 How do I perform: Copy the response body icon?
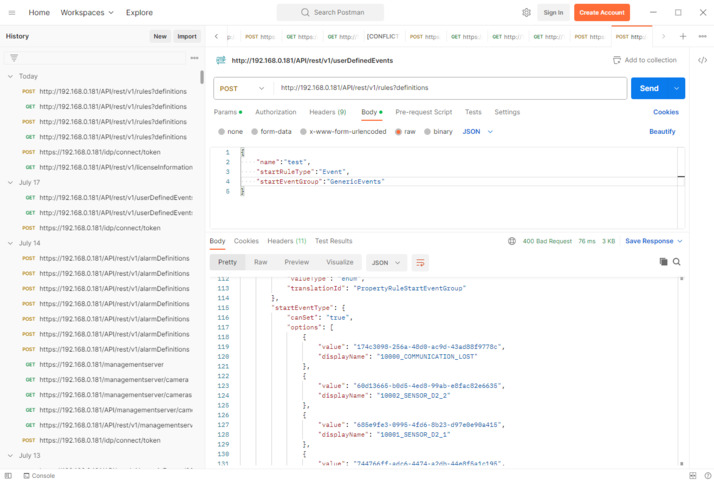coord(663,262)
